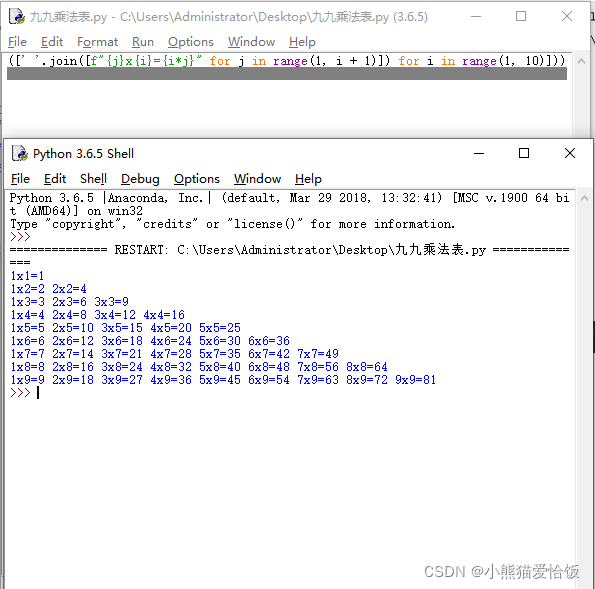595x589 pixels.
Task: Open Window menu in the editor window
Action: click(251, 42)
